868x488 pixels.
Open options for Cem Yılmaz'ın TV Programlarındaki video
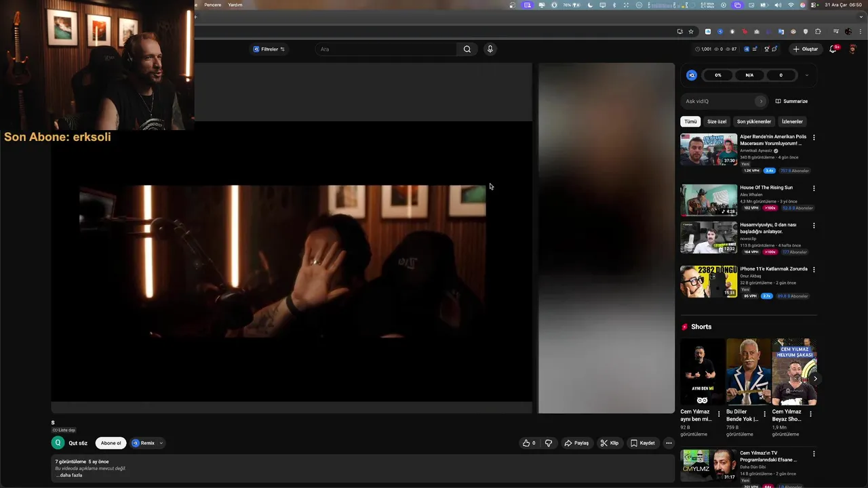814,453
